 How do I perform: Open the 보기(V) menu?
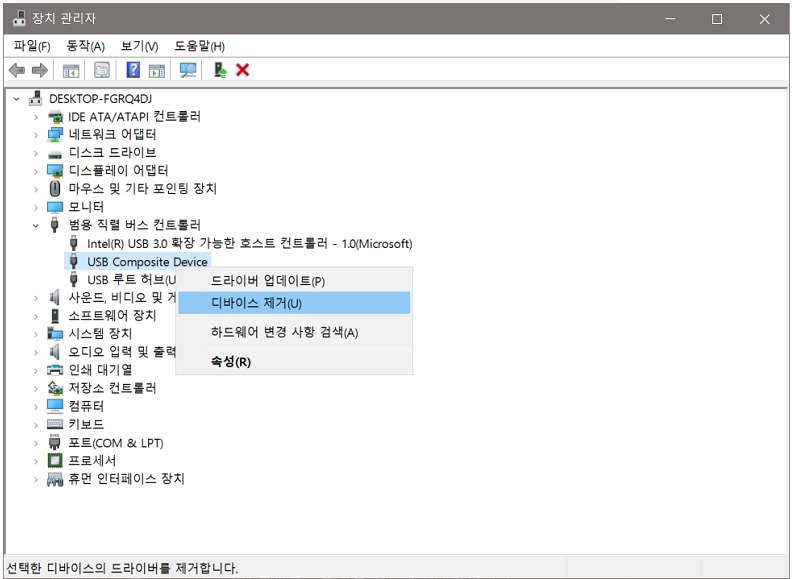(139, 46)
